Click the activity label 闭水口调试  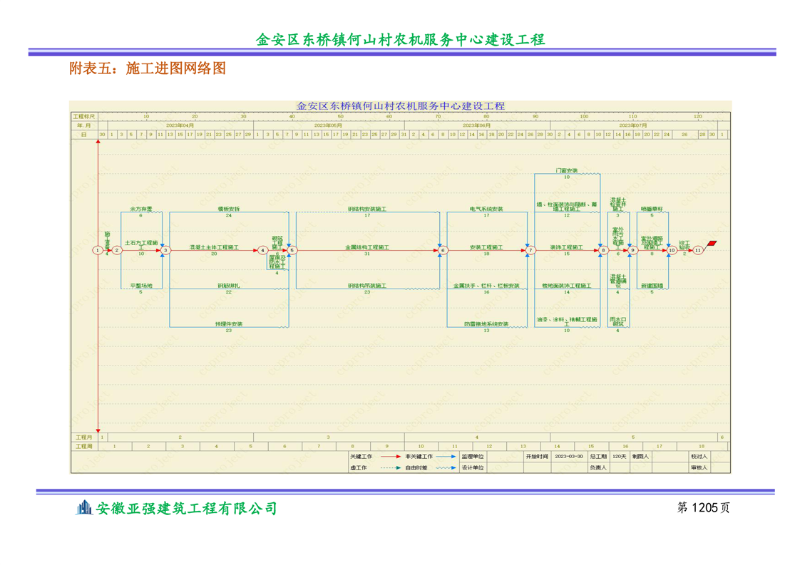click(618, 322)
